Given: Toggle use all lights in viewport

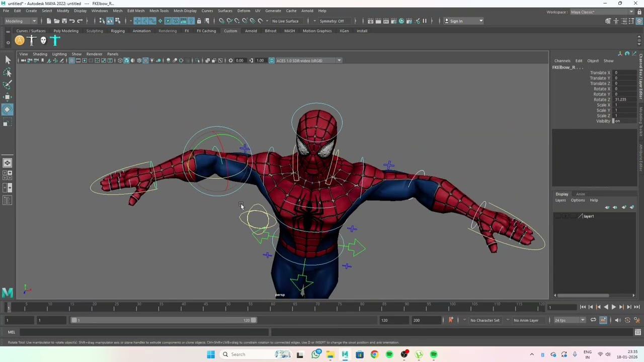Looking at the screenshot, I should 152,60.
